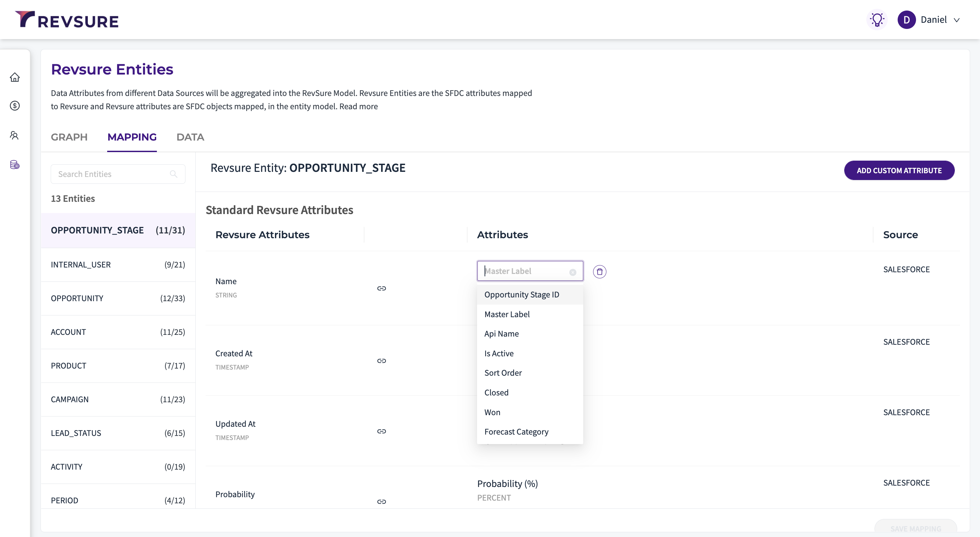Click the link icon for Created At

(x=381, y=361)
